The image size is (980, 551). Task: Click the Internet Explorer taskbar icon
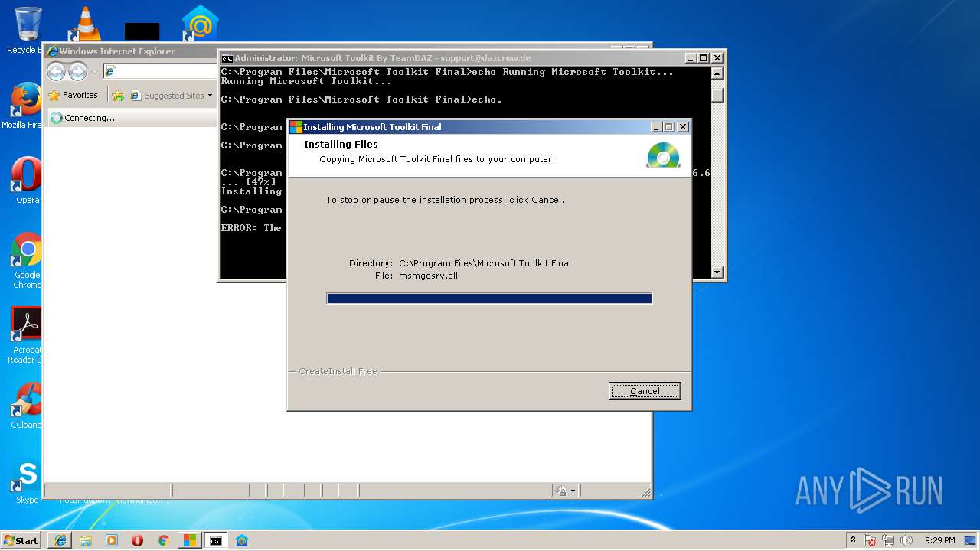60,540
